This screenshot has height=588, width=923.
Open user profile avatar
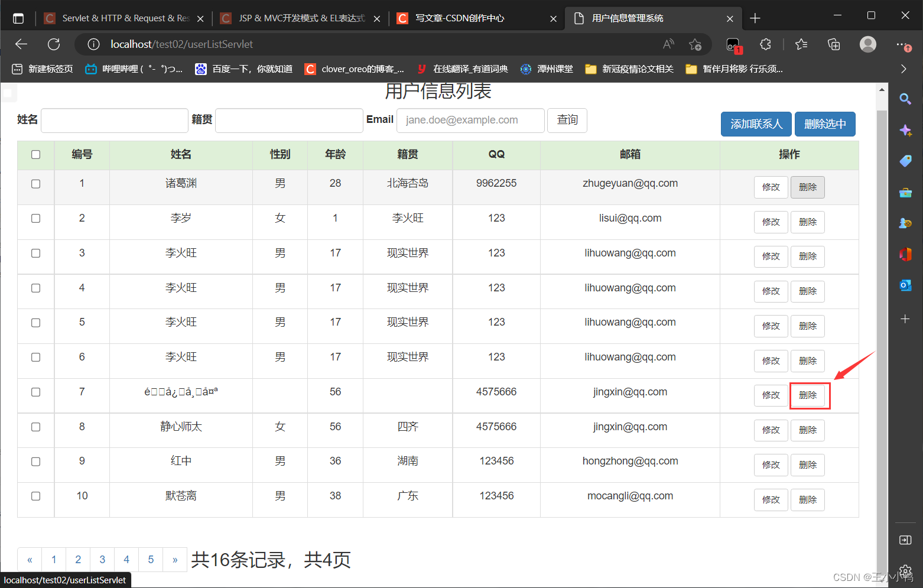tap(867, 44)
